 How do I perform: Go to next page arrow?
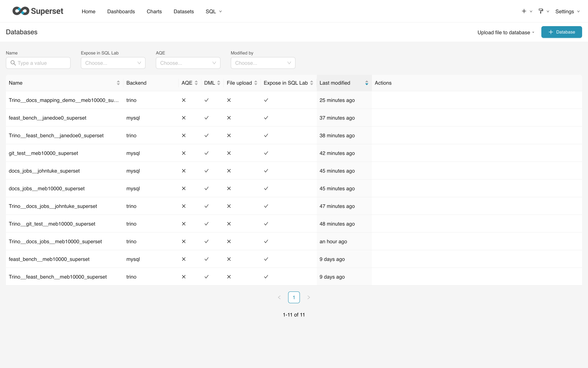pyautogui.click(x=309, y=297)
